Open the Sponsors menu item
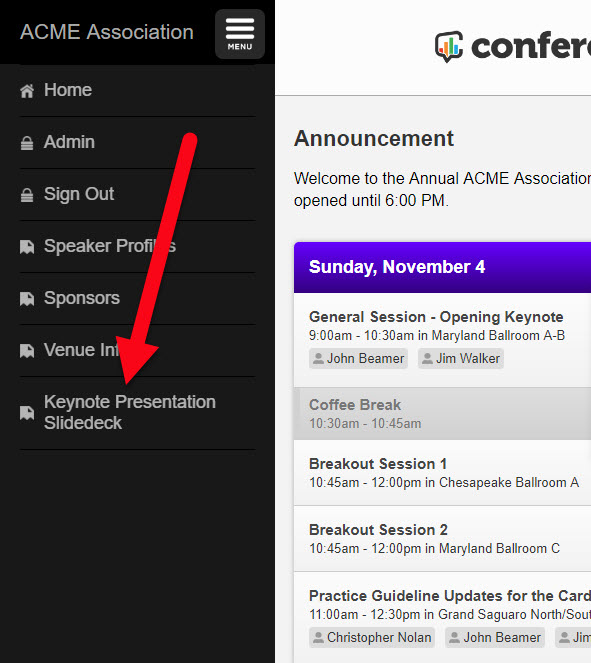591x663 pixels. click(x=137, y=298)
